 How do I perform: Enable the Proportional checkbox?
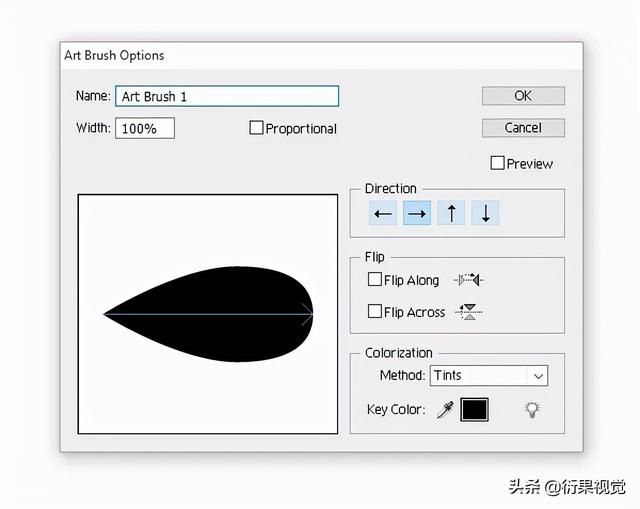(x=256, y=128)
